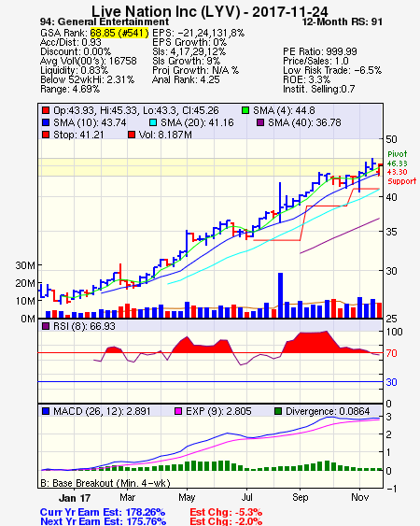Screen dimensions: 420x526
Task: Click the 'Discount: 0.00%' value
Action: point(76,51)
